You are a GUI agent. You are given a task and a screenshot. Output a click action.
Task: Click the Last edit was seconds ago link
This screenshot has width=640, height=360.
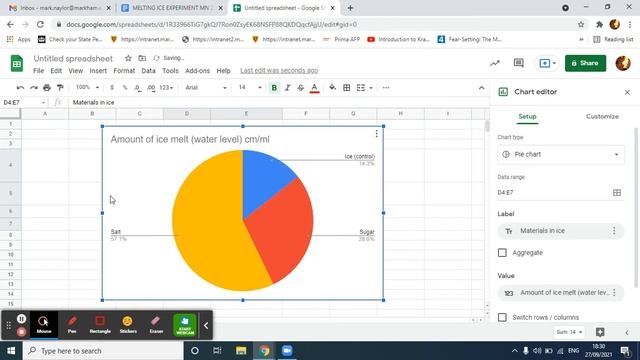click(x=279, y=71)
